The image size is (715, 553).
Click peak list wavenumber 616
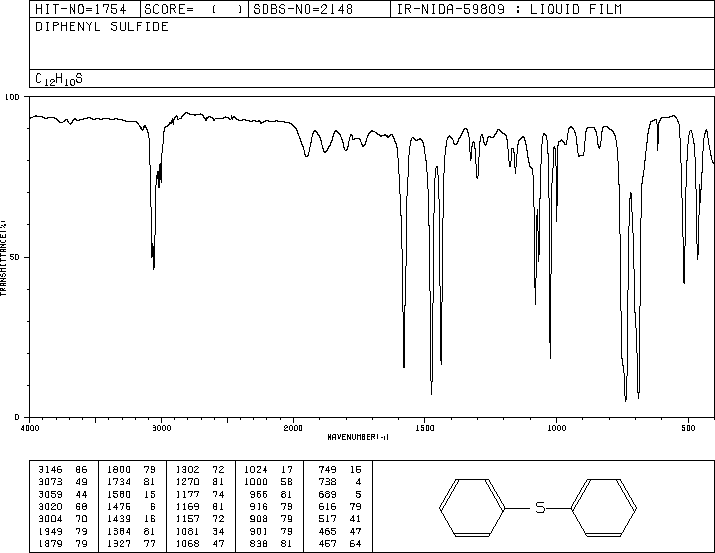pos(327,506)
